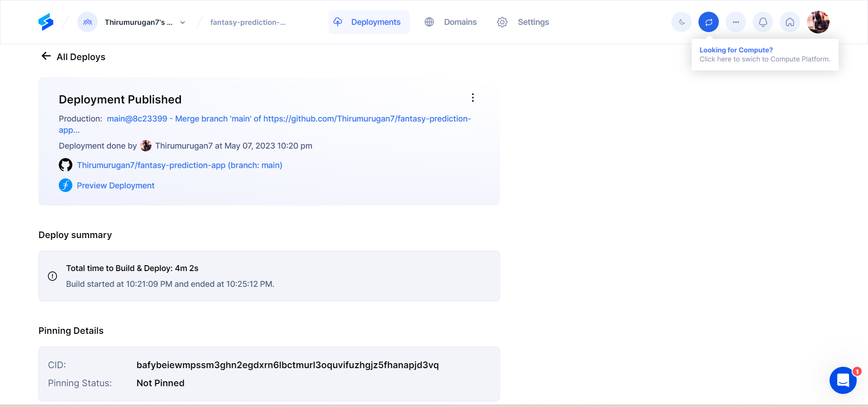This screenshot has width=868, height=407.
Task: Expand the Thirumurugan7's organization dropdown chevron
Action: coord(183,23)
